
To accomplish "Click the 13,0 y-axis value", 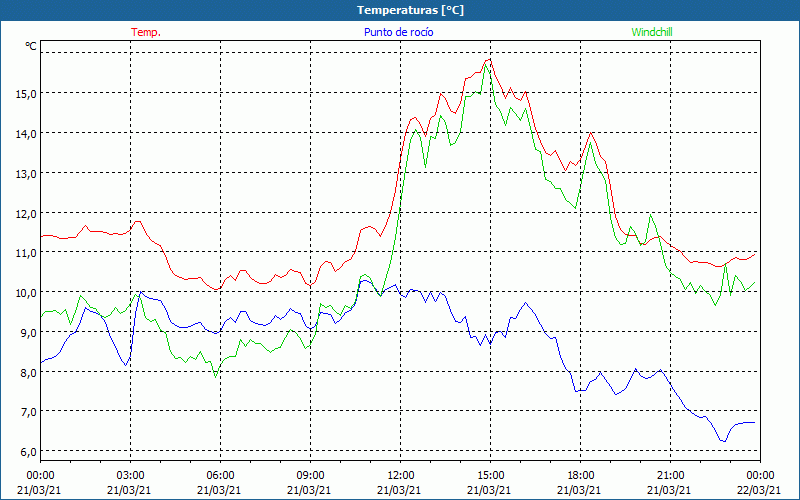I will click(x=26, y=173).
